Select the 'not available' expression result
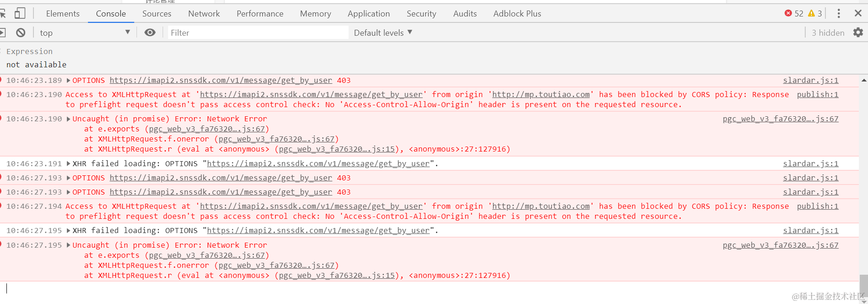The width and height of the screenshot is (868, 304). (36, 65)
